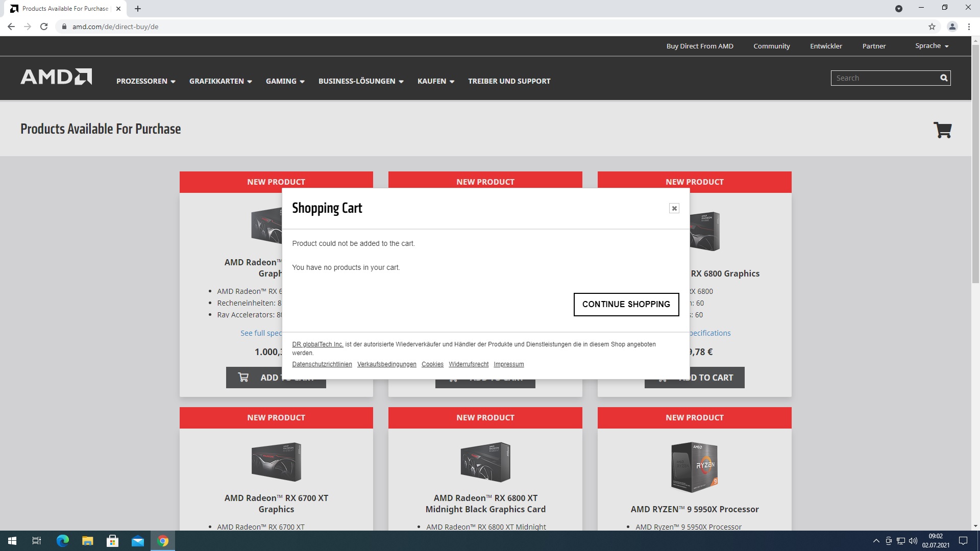Expand the Prozessoren dropdown menu
Image resolution: width=980 pixels, height=551 pixels.
[x=145, y=81]
